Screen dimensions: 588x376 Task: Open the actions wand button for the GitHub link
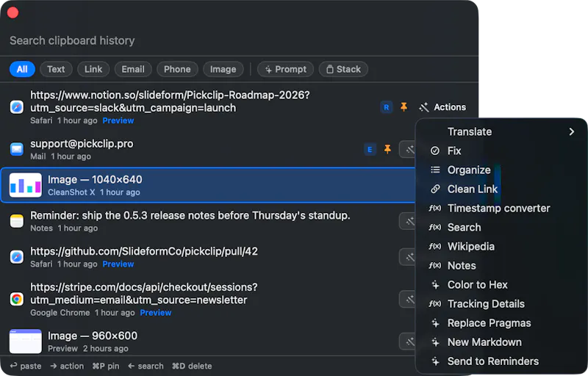pyautogui.click(x=408, y=257)
